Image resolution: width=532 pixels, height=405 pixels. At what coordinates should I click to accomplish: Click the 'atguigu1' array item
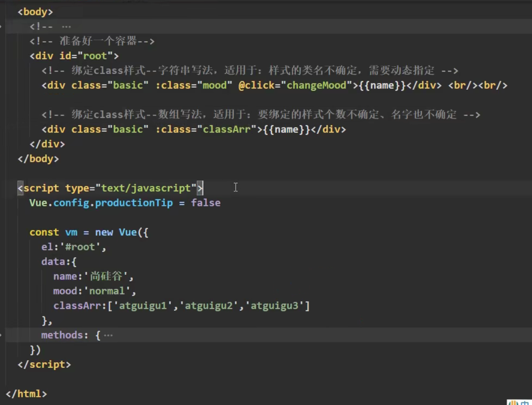pos(143,306)
